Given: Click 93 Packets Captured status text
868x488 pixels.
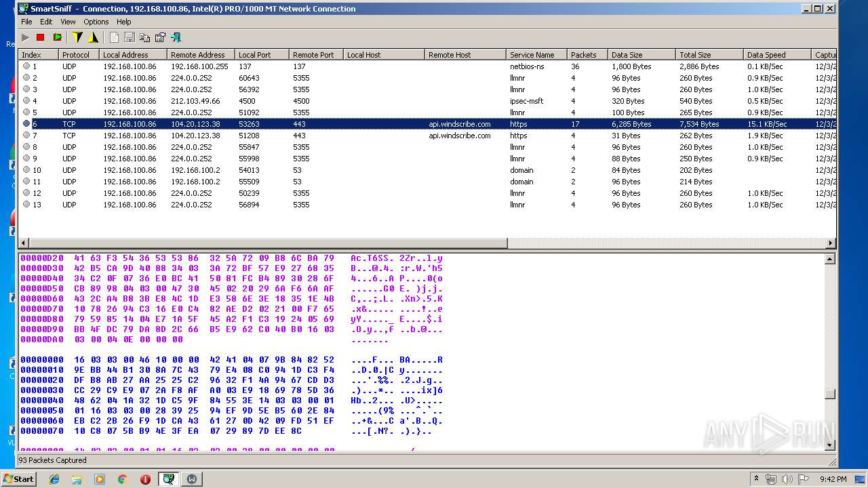Looking at the screenshot, I should point(52,460).
